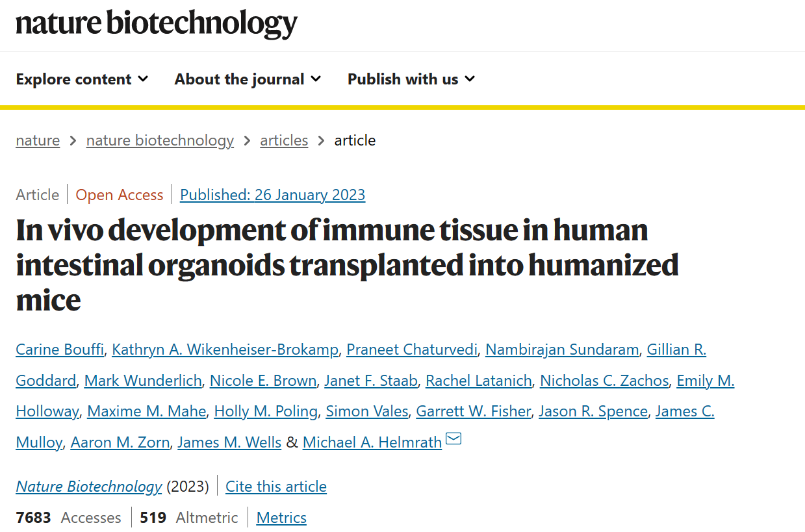Open nature biotechnology breadcrumb link
Image resolution: width=805 pixels, height=532 pixels.
[160, 140]
